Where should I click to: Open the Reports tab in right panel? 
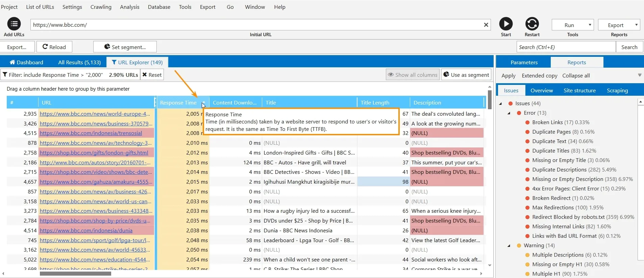(x=577, y=62)
